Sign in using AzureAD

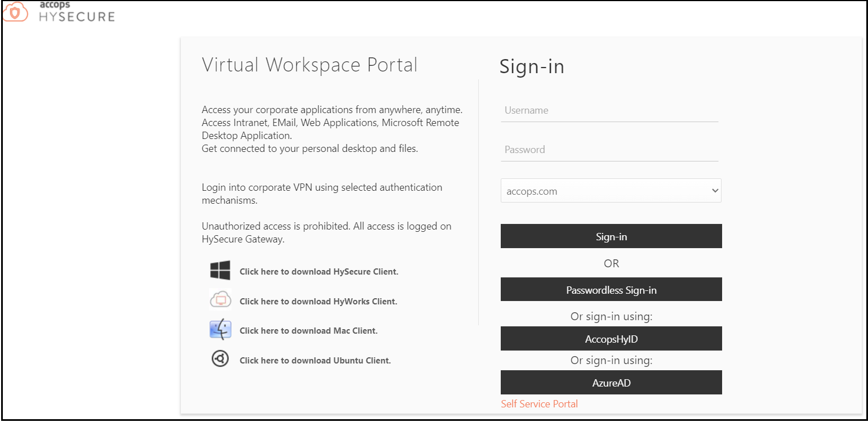tap(611, 383)
